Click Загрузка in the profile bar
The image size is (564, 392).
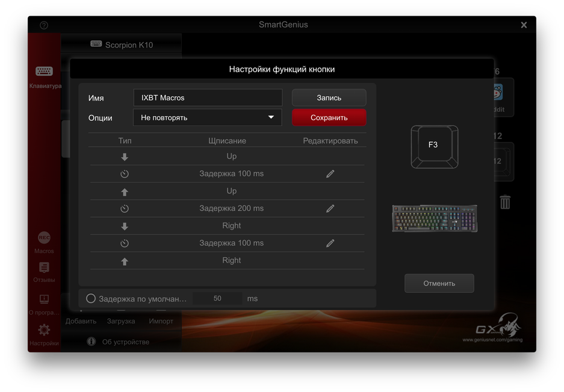tap(121, 321)
